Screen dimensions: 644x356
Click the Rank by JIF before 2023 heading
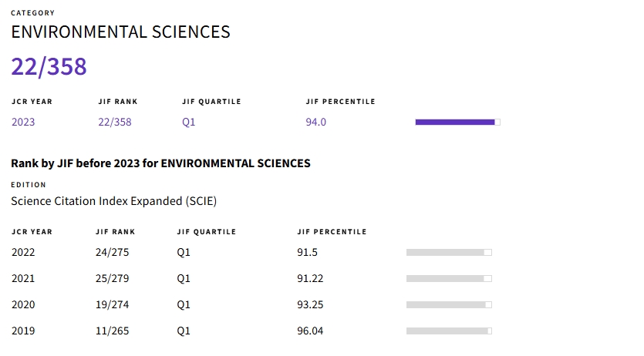[160, 163]
